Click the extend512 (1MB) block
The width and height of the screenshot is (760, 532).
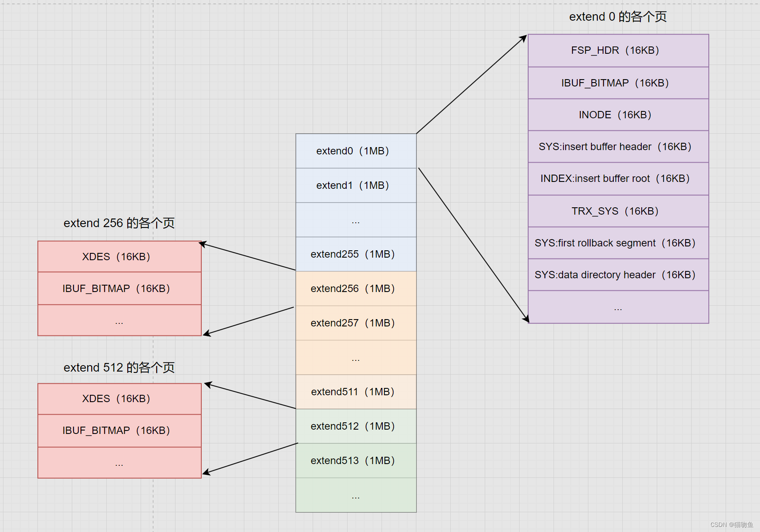pos(356,426)
